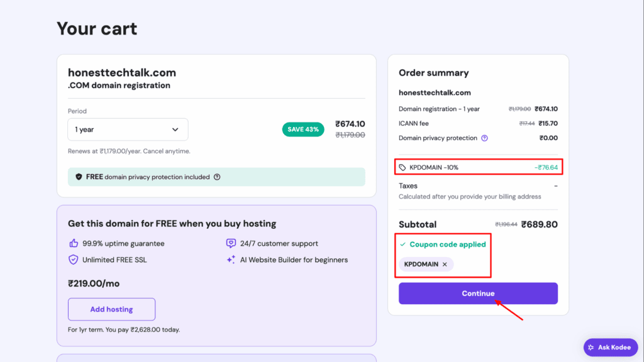Viewport: 644px width, 362px height.
Task: Click the shield icon beside Unlimited FREE SSL
Action: [x=72, y=260]
